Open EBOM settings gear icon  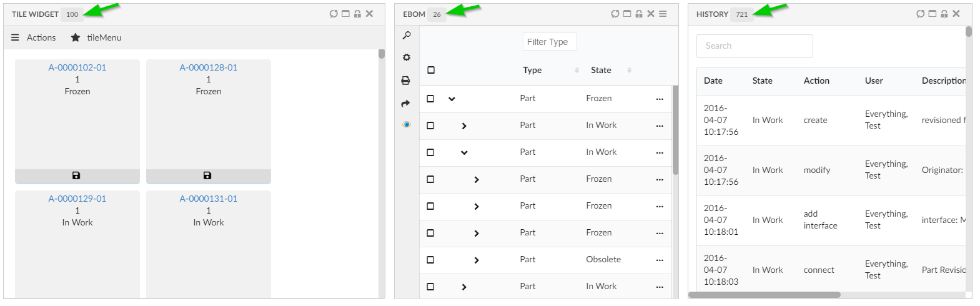407,57
